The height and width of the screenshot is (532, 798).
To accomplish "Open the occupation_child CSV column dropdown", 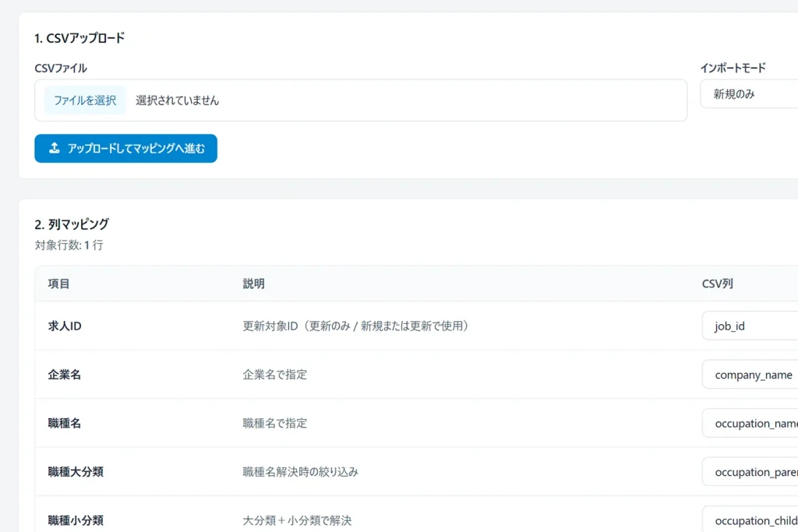I will coord(750,520).
